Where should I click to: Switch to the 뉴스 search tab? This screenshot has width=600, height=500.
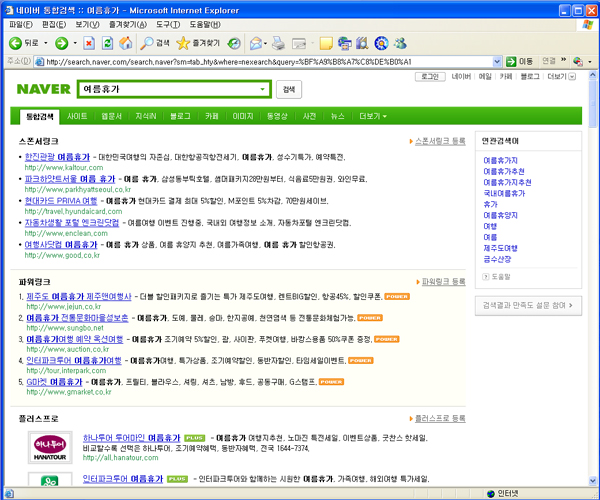pos(338,116)
